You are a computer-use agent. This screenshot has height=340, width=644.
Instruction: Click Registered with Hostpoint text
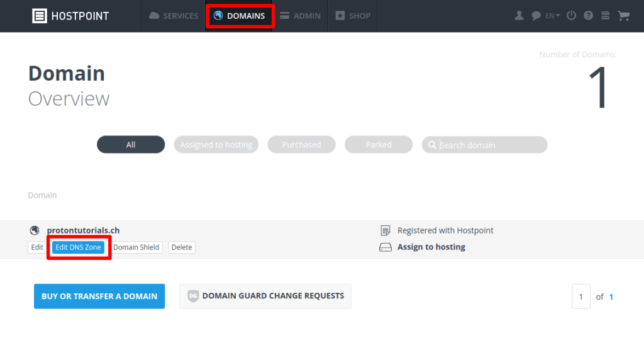click(445, 230)
